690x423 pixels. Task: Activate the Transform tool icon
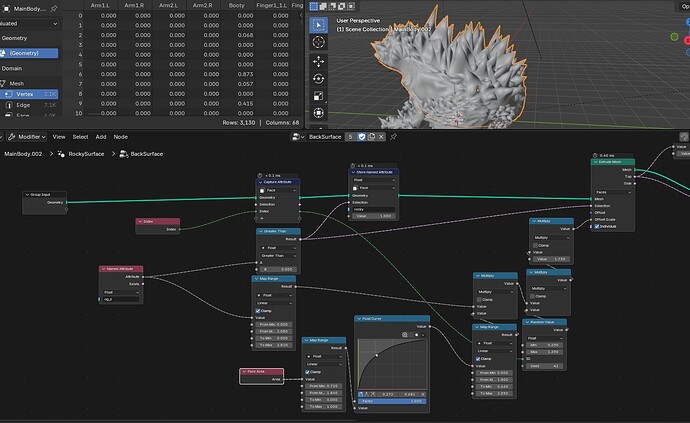point(319,113)
